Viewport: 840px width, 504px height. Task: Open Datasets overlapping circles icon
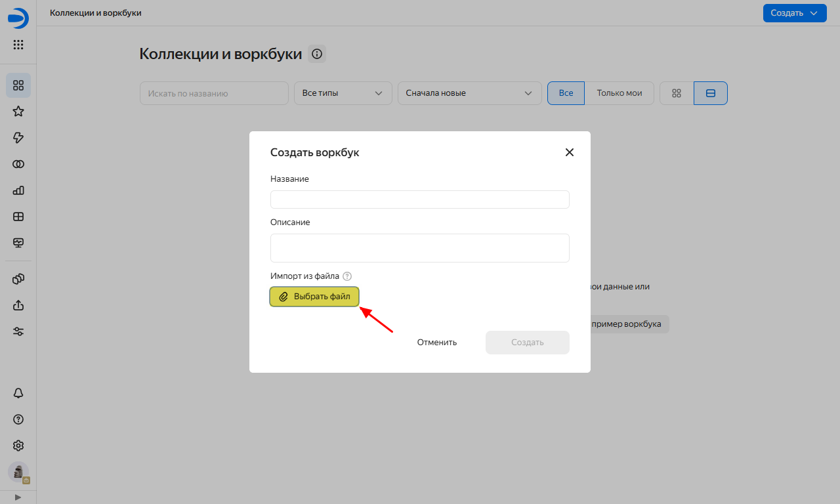pyautogui.click(x=18, y=164)
